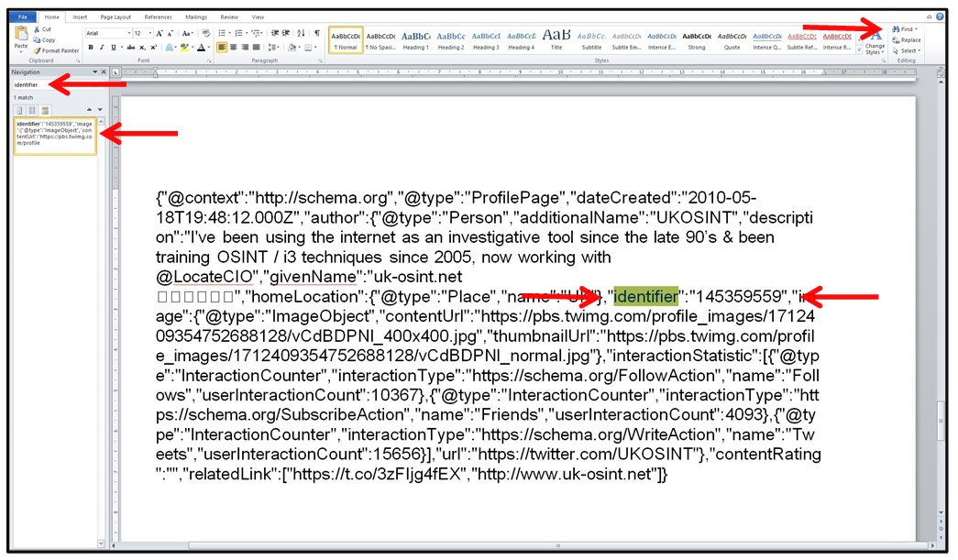Increase the paragraph indent
The height and width of the screenshot is (560, 958).
[286, 33]
